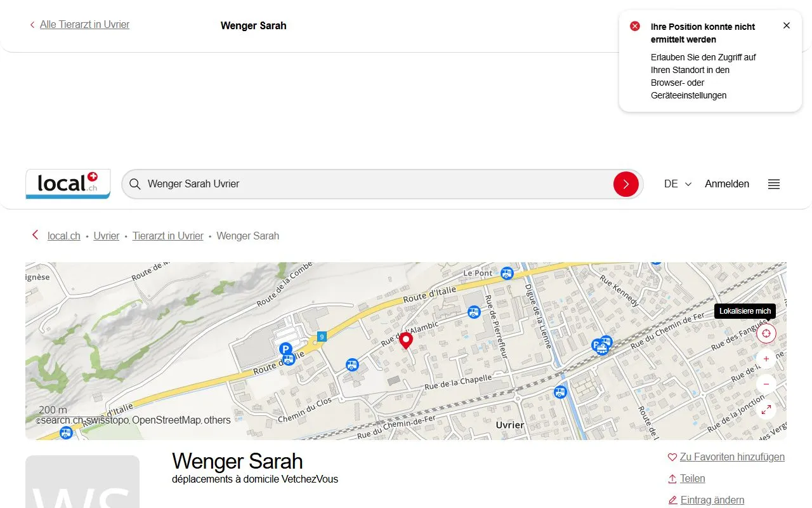Click Anmelden to sign in
The width and height of the screenshot is (812, 508).
(726, 184)
